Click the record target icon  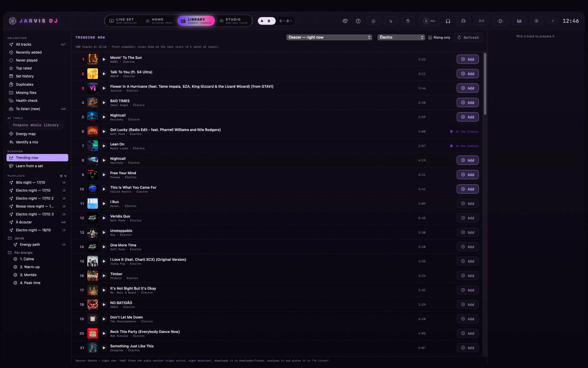click(536, 21)
